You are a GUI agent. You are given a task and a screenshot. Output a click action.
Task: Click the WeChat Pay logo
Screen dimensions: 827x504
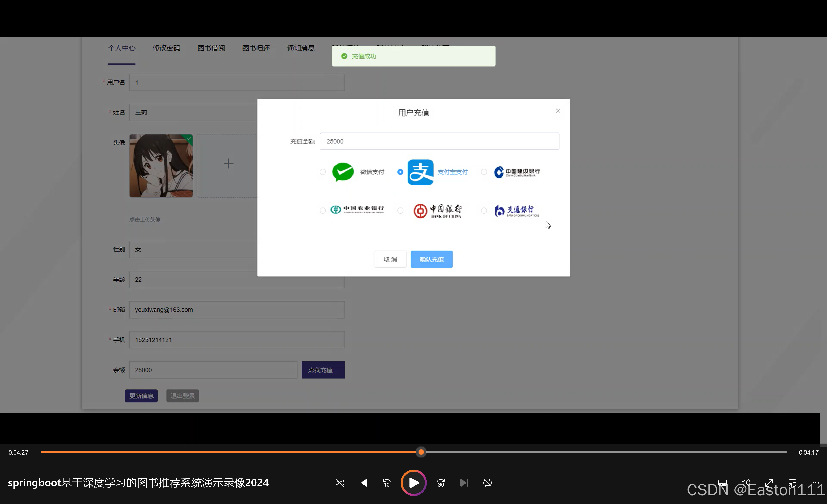343,172
